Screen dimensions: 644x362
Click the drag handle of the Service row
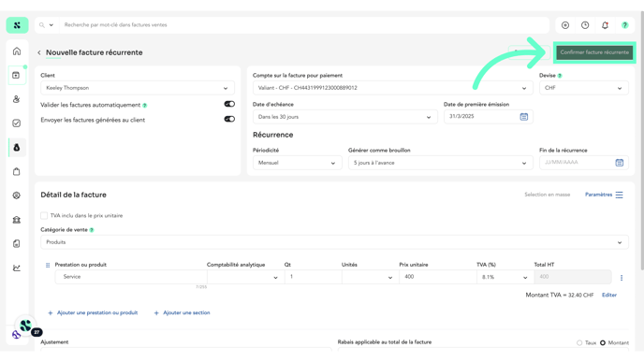[48, 265]
